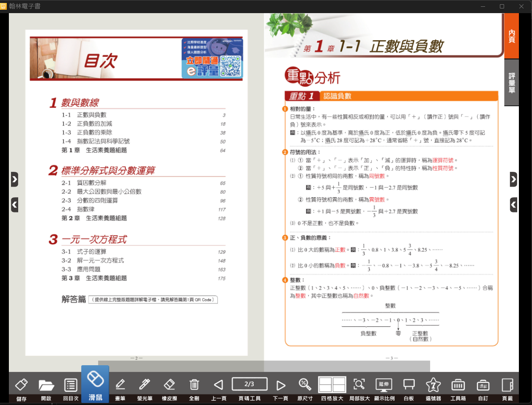Click the 目次 title banner
The width and height of the screenshot is (532, 405).
point(136,58)
